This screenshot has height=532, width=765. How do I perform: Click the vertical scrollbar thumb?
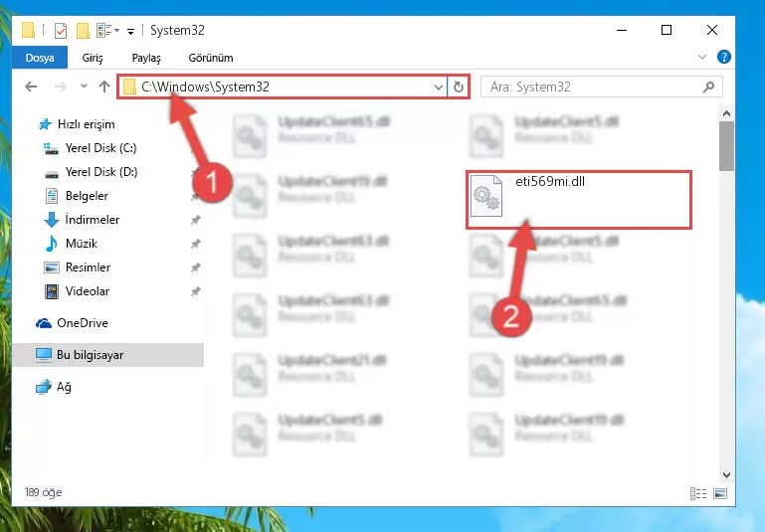point(726,146)
